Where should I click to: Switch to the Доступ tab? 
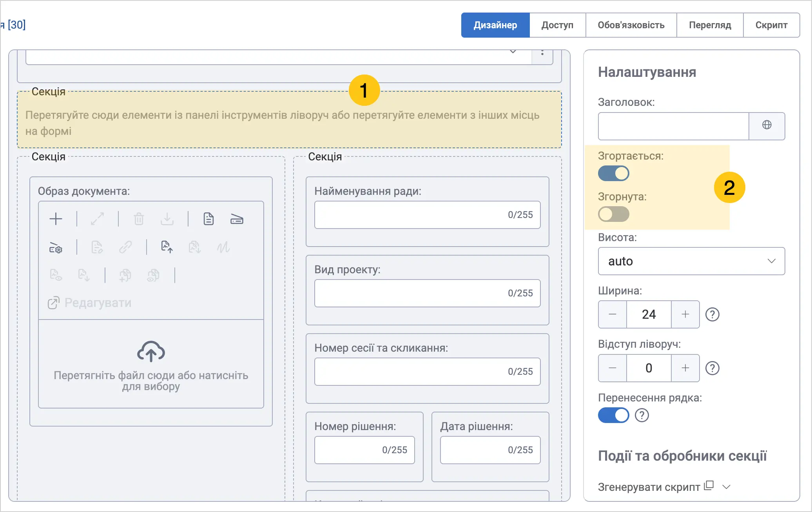[x=558, y=25]
